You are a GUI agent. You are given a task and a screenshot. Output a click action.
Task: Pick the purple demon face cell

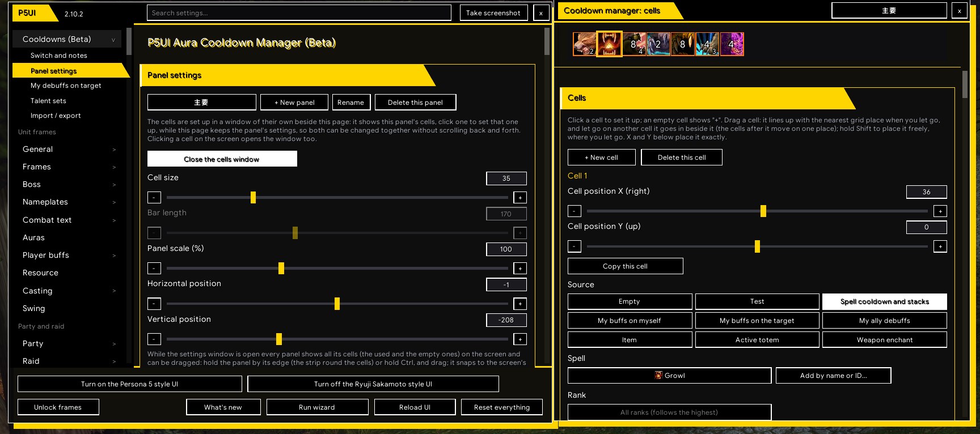click(732, 44)
